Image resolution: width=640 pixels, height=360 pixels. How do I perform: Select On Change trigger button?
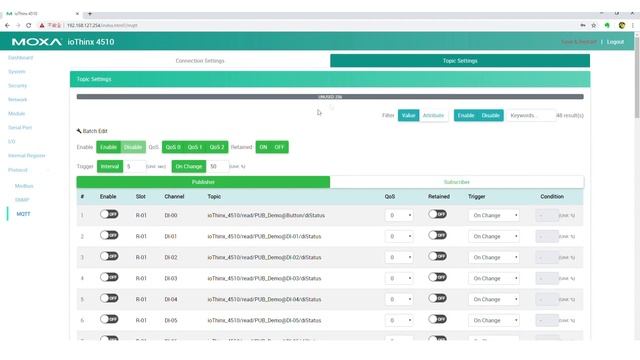coord(189,167)
